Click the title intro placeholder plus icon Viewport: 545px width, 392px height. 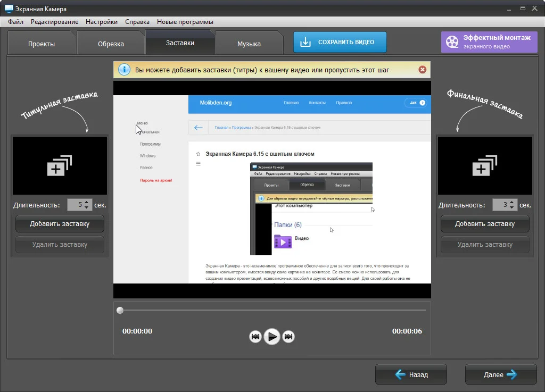(60, 165)
